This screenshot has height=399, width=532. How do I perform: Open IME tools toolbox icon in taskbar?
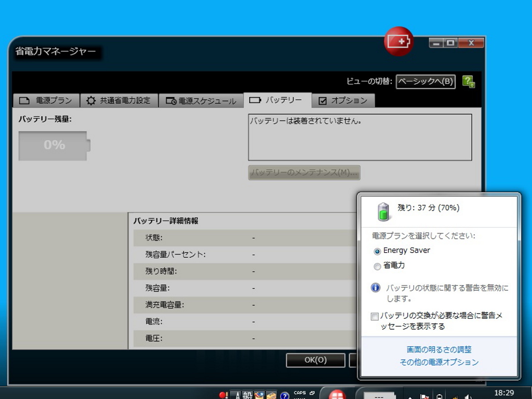click(x=271, y=395)
